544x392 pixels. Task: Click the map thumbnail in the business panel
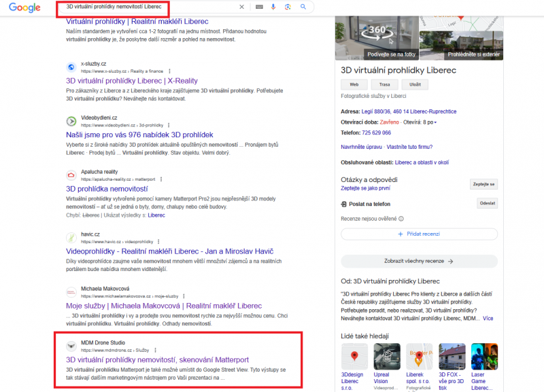(x=461, y=23)
